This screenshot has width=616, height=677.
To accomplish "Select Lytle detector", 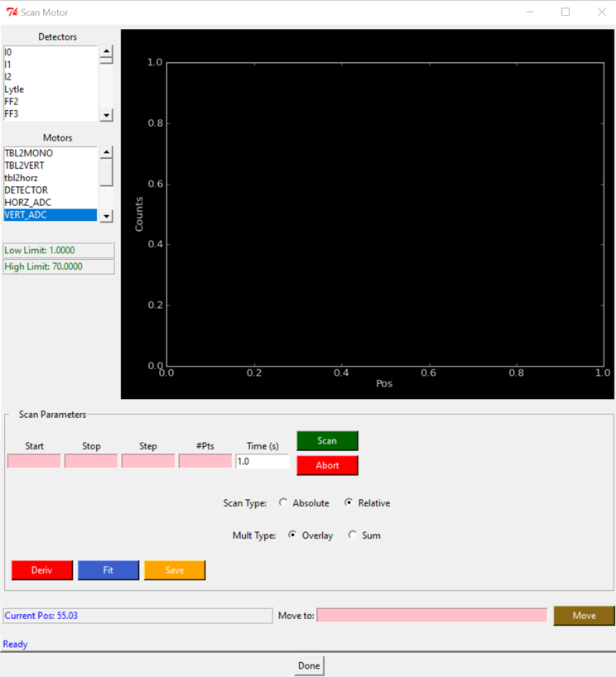I will tap(50, 89).
